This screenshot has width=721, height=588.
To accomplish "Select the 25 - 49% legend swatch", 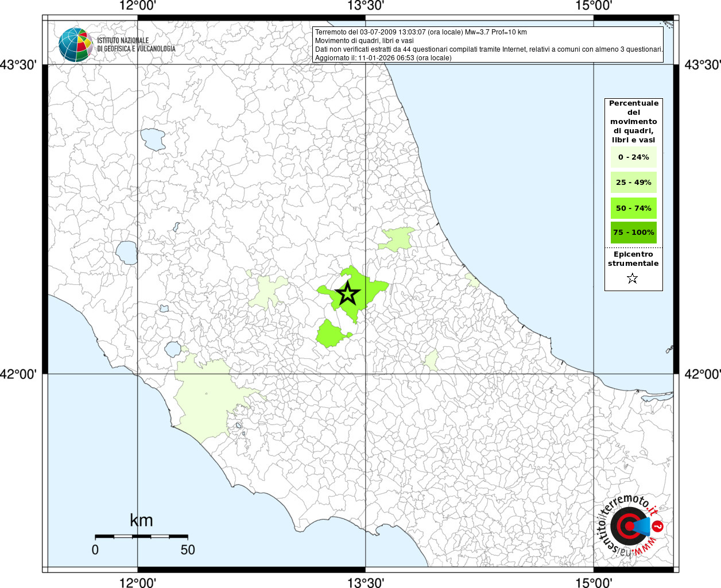I will (633, 182).
